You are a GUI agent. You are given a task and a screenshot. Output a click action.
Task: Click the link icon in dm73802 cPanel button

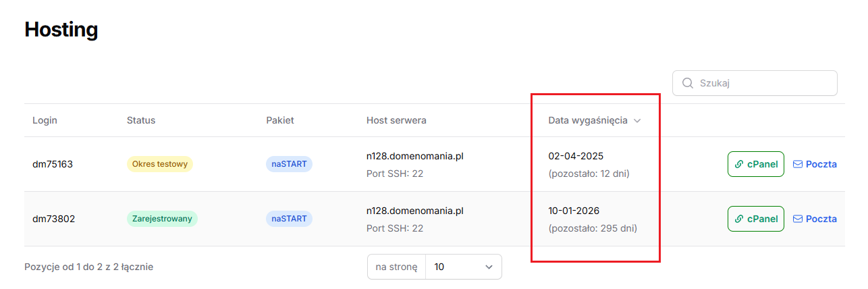tap(739, 219)
